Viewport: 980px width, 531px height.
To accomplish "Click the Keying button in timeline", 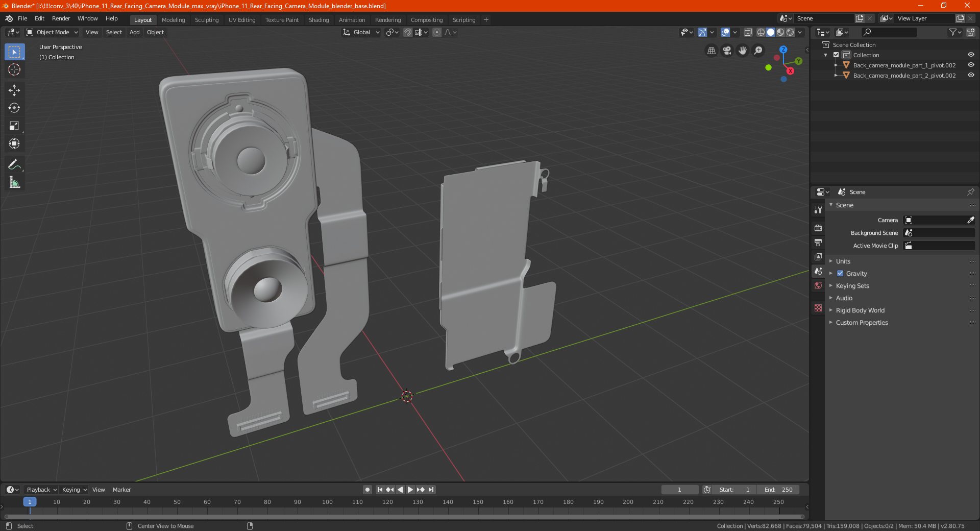I will point(74,490).
